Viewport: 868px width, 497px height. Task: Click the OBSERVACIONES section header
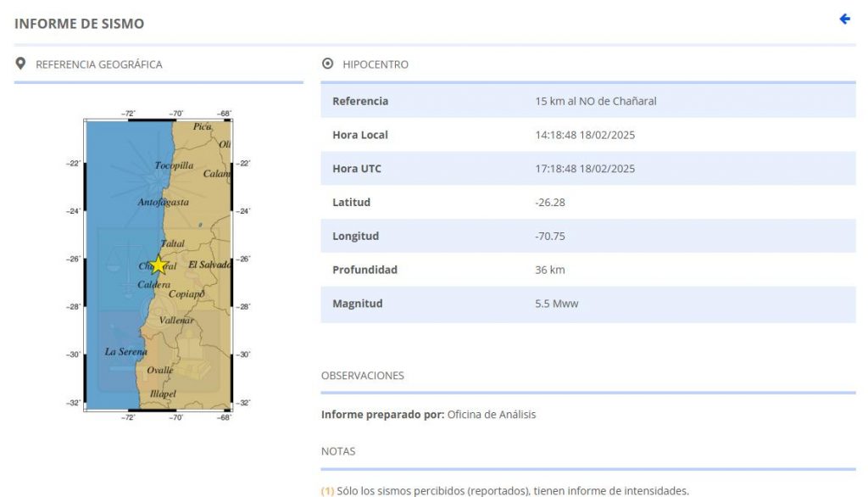tap(362, 375)
